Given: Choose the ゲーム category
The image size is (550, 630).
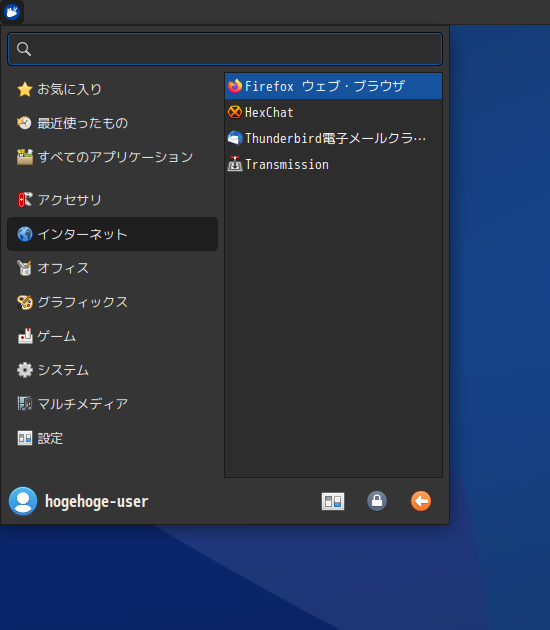Looking at the screenshot, I should tap(112, 336).
